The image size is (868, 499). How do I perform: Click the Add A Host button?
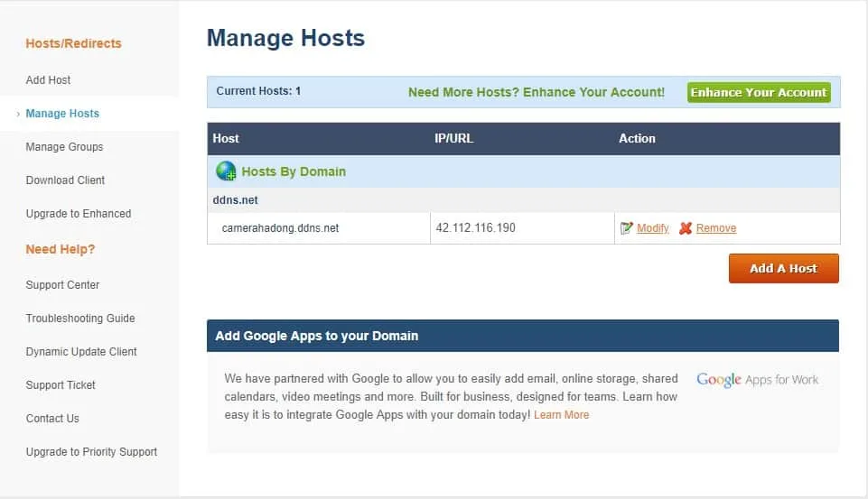[783, 268]
